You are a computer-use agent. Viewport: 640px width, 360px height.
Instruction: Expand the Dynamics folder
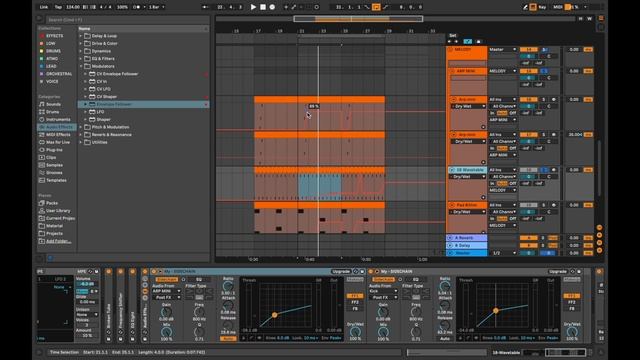[81, 51]
